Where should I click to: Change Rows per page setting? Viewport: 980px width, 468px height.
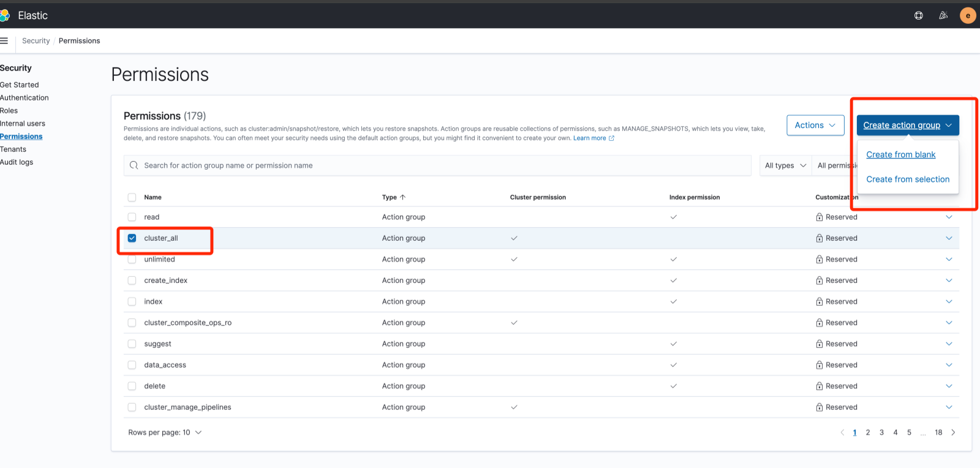165,432
